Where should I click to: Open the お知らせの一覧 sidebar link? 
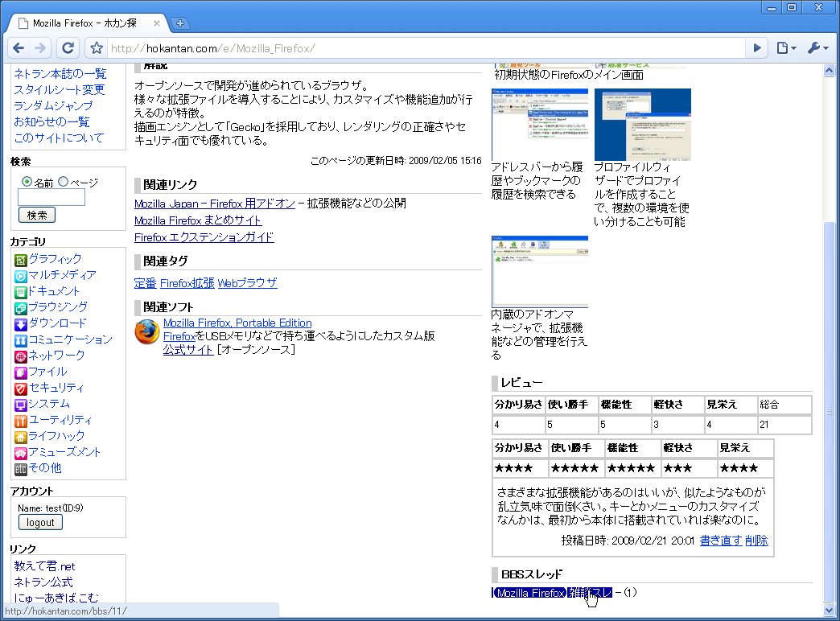click(x=52, y=121)
